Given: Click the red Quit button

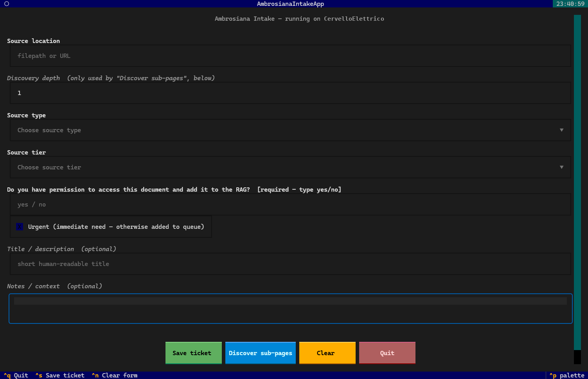Looking at the screenshot, I should pos(387,353).
